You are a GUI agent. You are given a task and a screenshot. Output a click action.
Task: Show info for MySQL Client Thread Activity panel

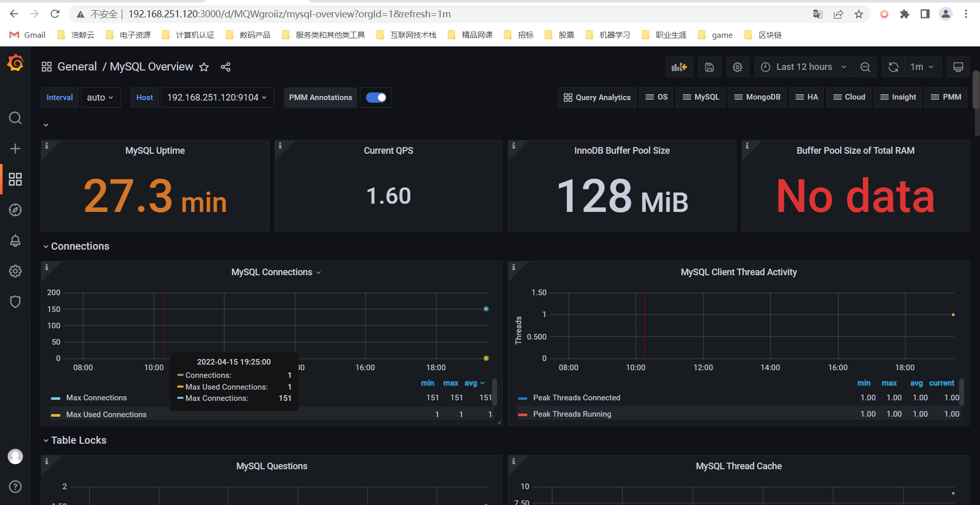pyautogui.click(x=513, y=267)
